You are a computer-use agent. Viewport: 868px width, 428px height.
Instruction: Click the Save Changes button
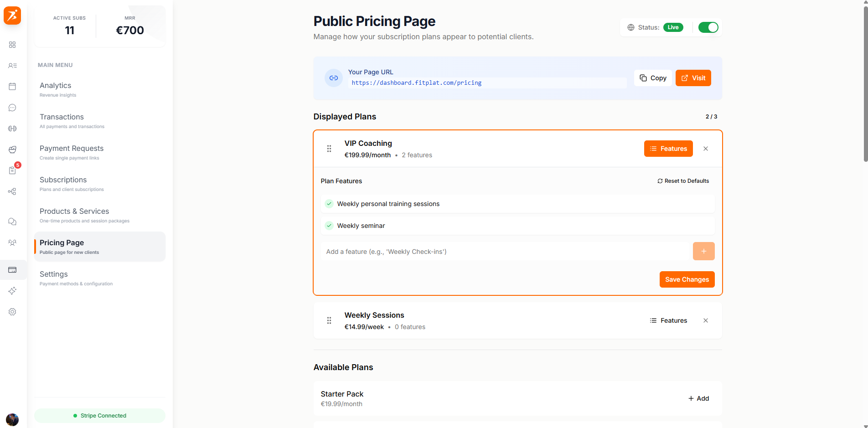(687, 279)
